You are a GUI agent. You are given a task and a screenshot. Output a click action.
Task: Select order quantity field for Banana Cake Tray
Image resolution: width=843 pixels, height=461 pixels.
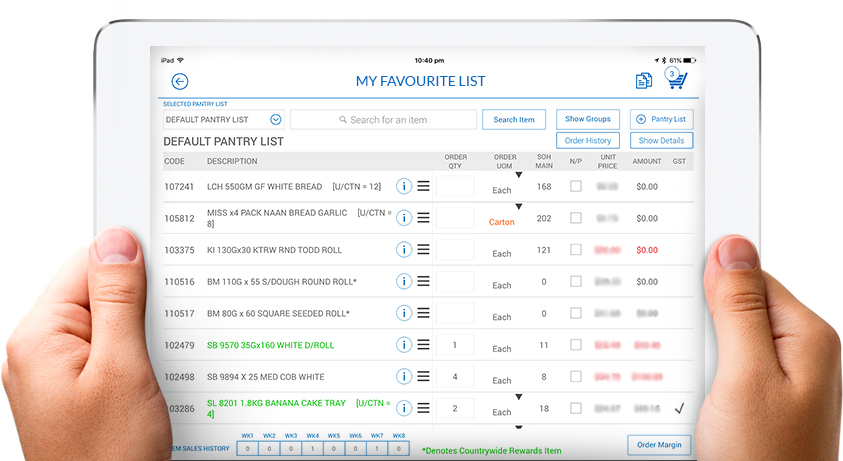pyautogui.click(x=455, y=408)
